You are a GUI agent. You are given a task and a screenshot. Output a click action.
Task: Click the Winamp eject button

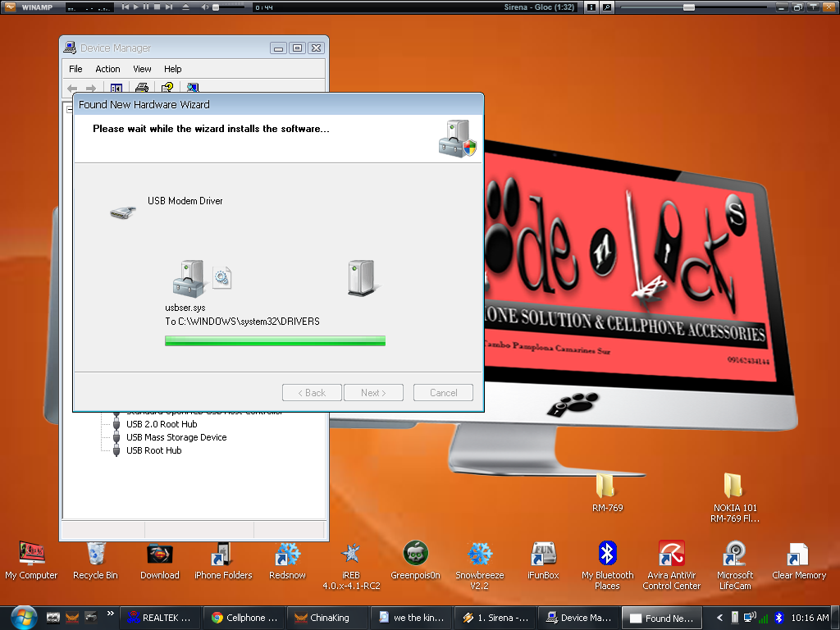tap(186, 7)
